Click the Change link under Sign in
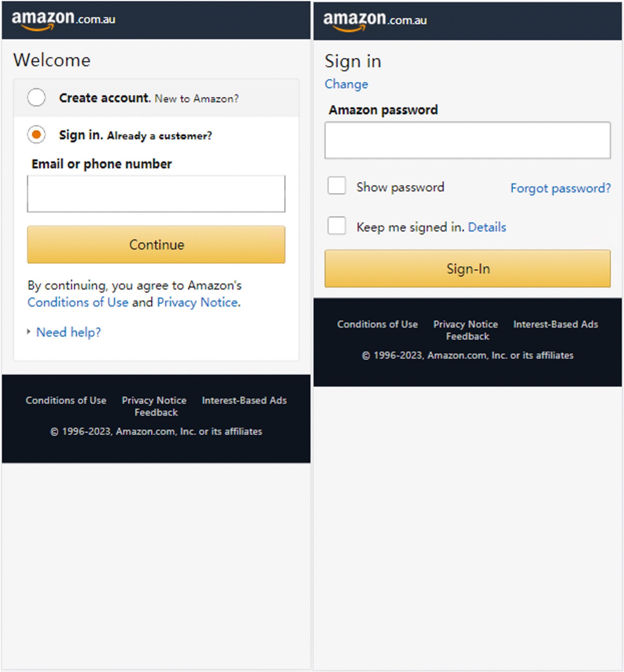The image size is (624, 672). coord(346,84)
